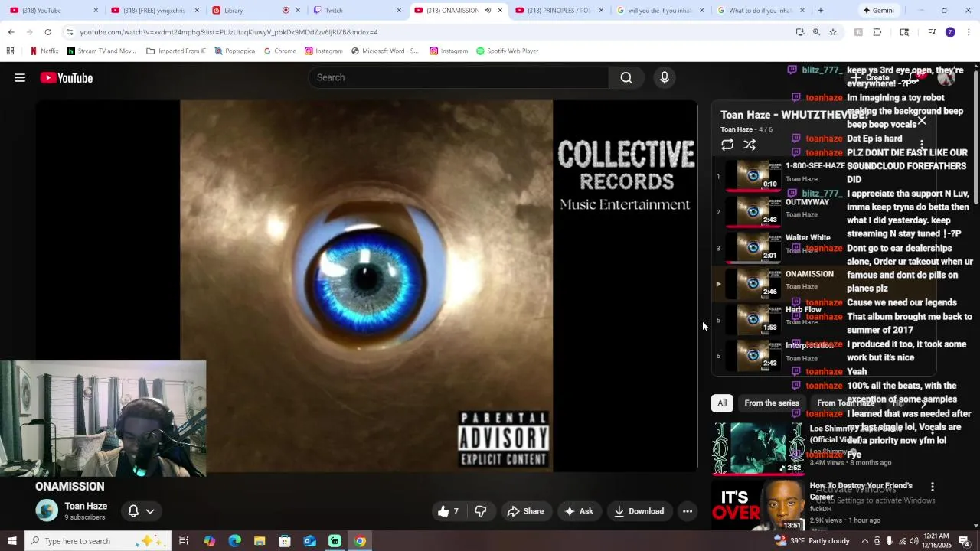Open Ask about this video
The height and width of the screenshot is (551, 980).
click(579, 511)
